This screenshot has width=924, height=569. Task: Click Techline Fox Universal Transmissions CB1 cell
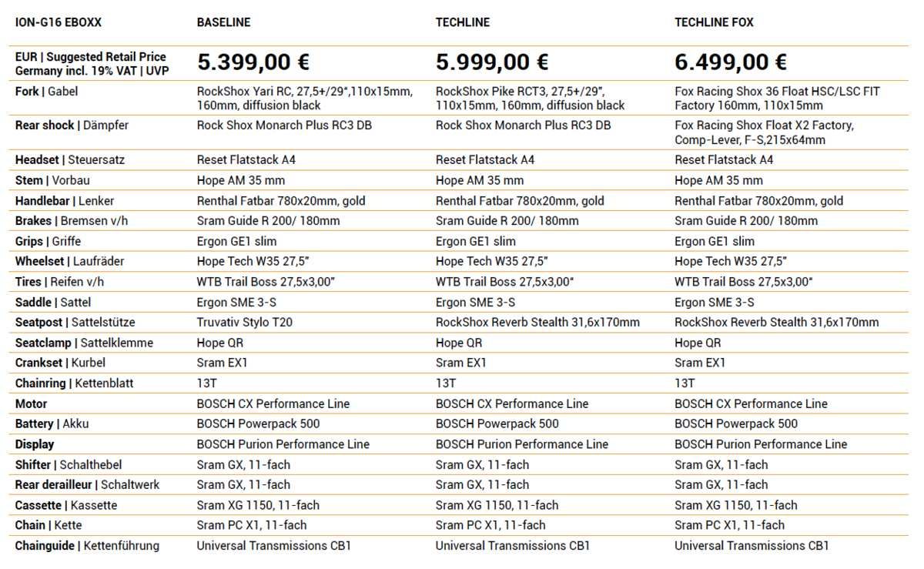752,545
